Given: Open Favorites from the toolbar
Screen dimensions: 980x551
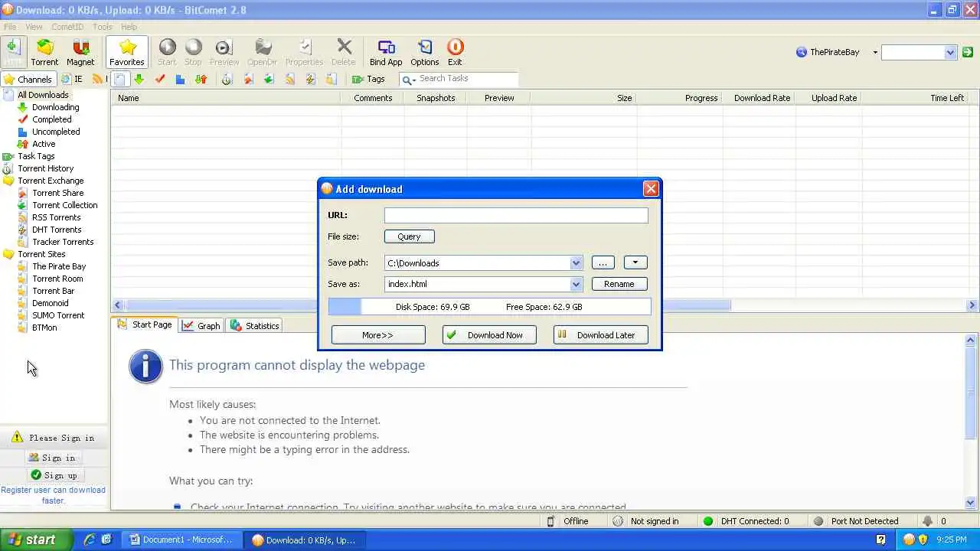Looking at the screenshot, I should pos(127,52).
